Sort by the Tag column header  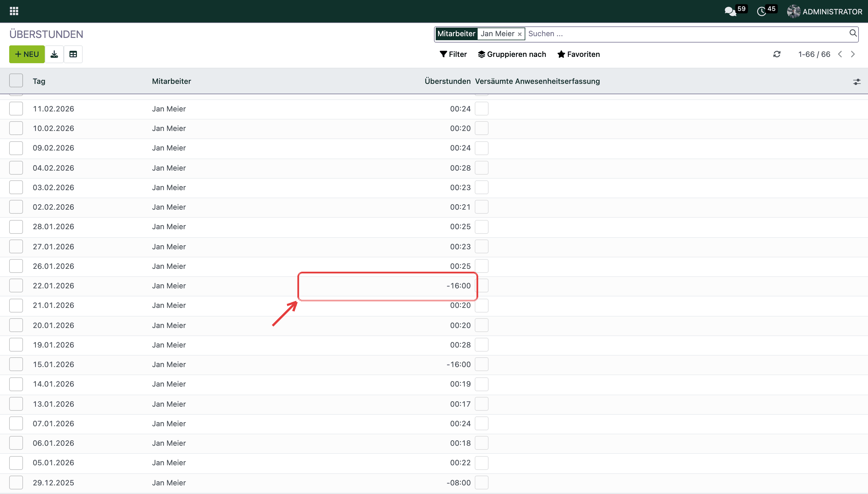point(39,81)
